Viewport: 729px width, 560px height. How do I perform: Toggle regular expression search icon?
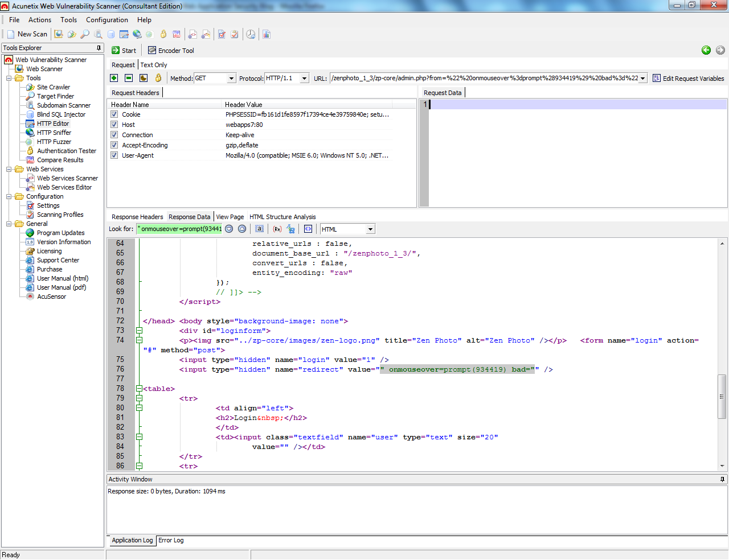click(x=277, y=229)
